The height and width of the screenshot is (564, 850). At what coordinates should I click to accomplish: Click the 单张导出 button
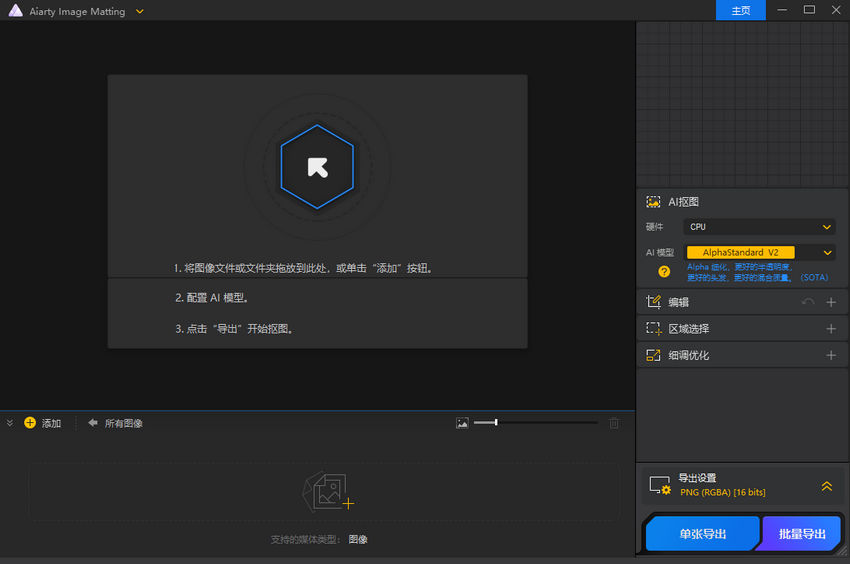(x=703, y=534)
